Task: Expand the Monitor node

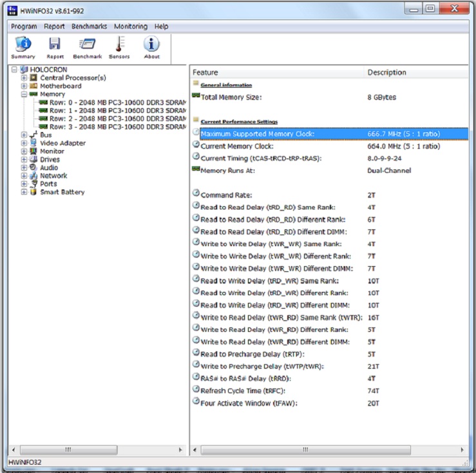Action: pos(24,151)
